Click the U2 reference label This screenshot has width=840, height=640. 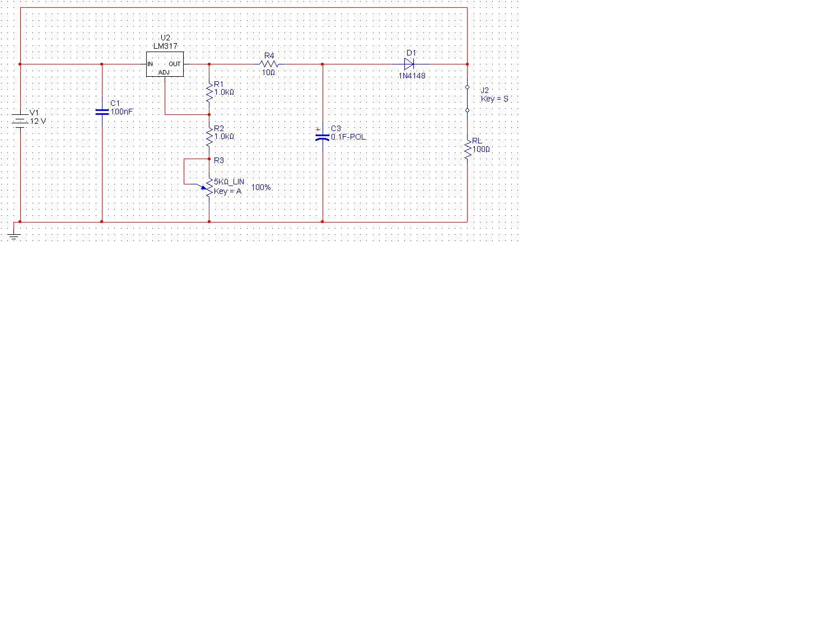[165, 38]
